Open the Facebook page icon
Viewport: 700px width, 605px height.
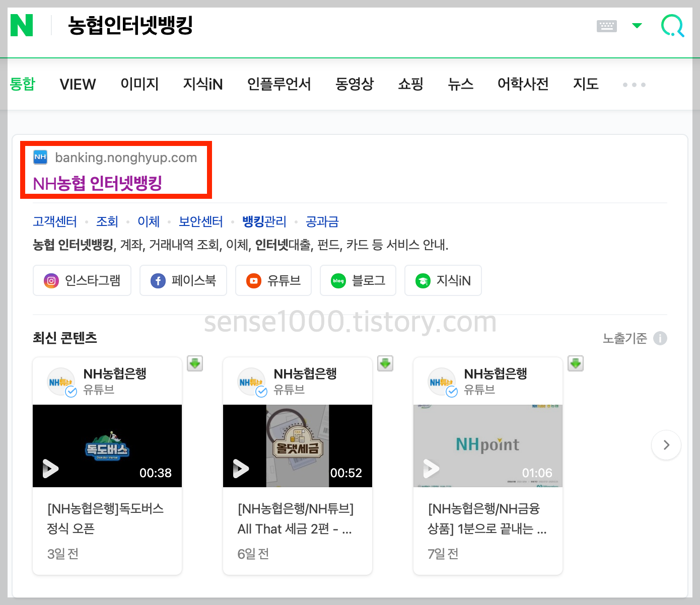[x=158, y=280]
